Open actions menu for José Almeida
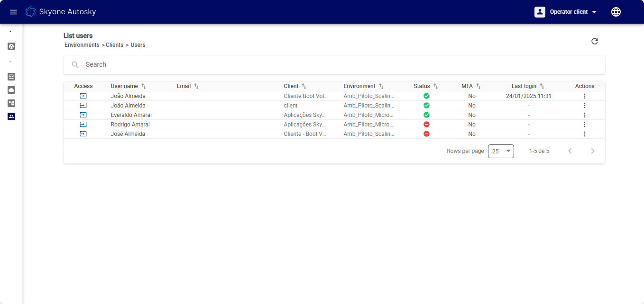Screen dimensions: 644x304 click(x=584, y=134)
